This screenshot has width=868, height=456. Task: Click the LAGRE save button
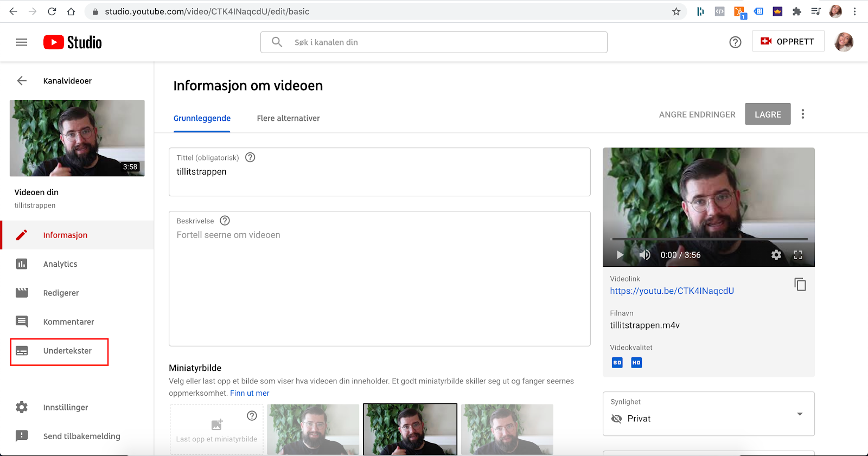tap(768, 114)
